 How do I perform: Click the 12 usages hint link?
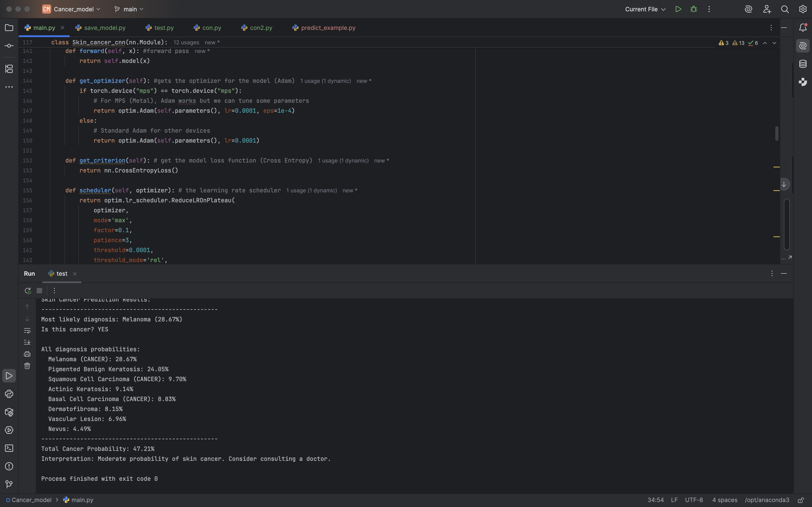[186, 43]
